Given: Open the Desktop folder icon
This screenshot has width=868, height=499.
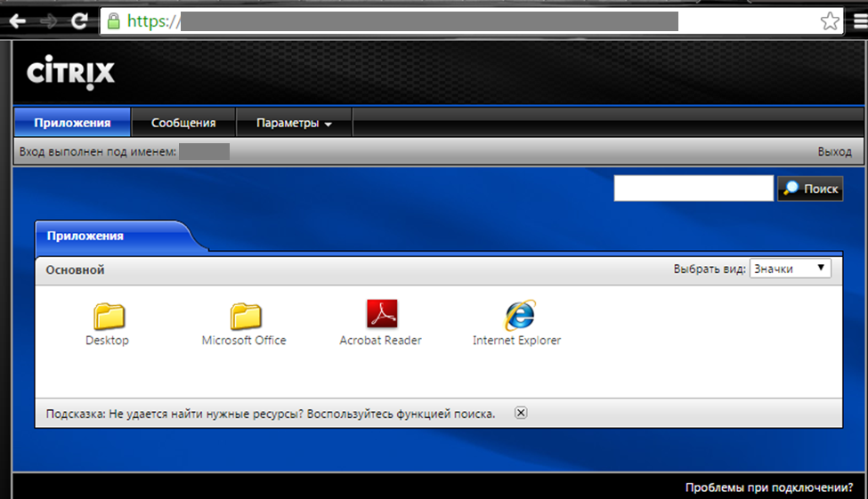Looking at the screenshot, I should [109, 316].
